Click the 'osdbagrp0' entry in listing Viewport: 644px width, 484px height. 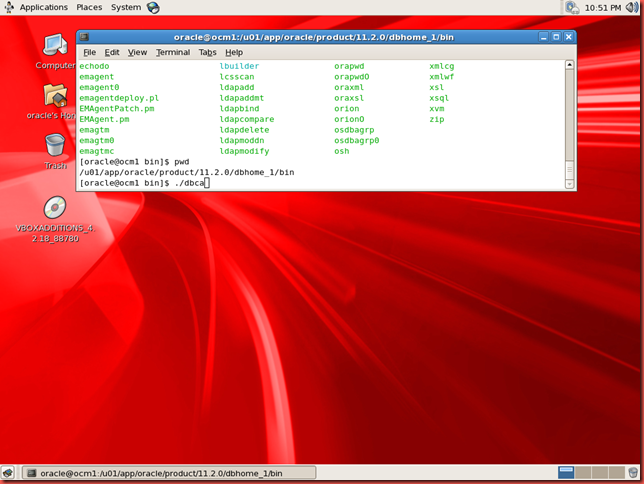[x=356, y=140]
